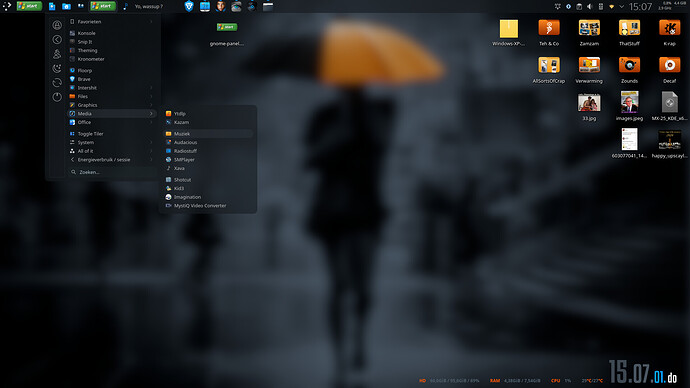Open Brave shield icon in the panel
The image size is (690, 388).
tap(189, 6)
